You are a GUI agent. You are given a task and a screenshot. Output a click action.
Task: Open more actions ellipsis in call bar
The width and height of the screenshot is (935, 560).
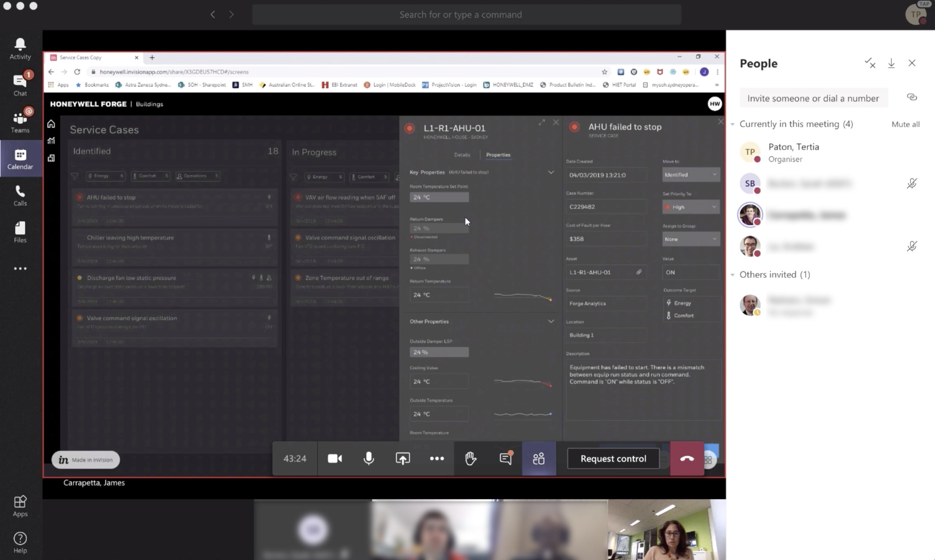click(x=437, y=458)
